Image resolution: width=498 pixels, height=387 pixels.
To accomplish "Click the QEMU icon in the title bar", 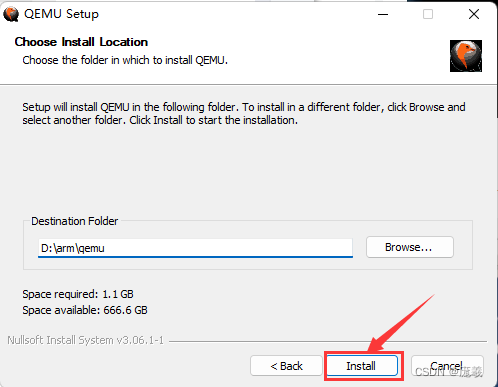I will (x=11, y=14).
